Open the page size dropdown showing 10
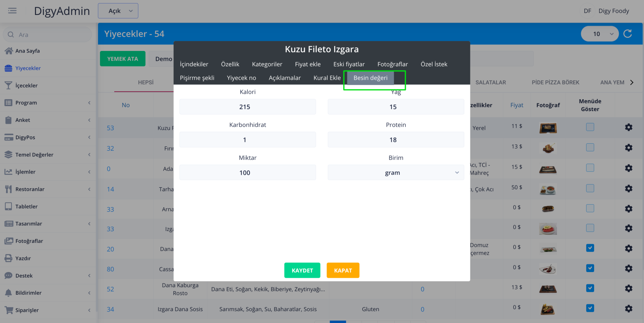This screenshot has width=644, height=323. pos(600,34)
